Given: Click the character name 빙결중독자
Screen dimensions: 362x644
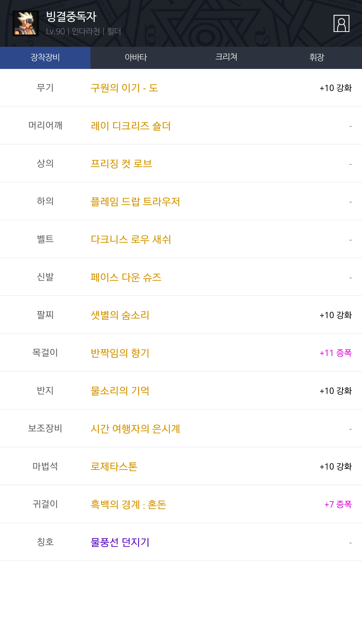Looking at the screenshot, I should click(71, 17).
